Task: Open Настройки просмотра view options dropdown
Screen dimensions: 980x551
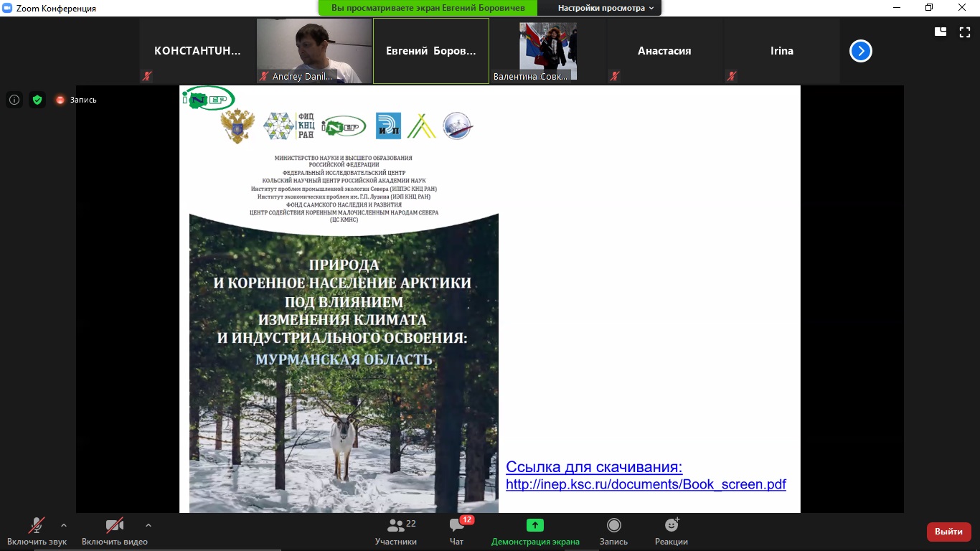Action: click(x=606, y=8)
